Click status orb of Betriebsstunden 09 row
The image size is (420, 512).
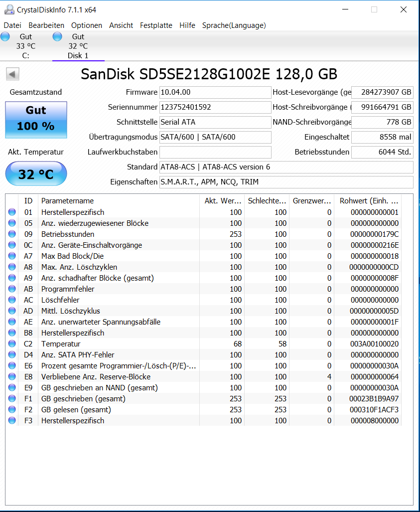[x=12, y=234]
